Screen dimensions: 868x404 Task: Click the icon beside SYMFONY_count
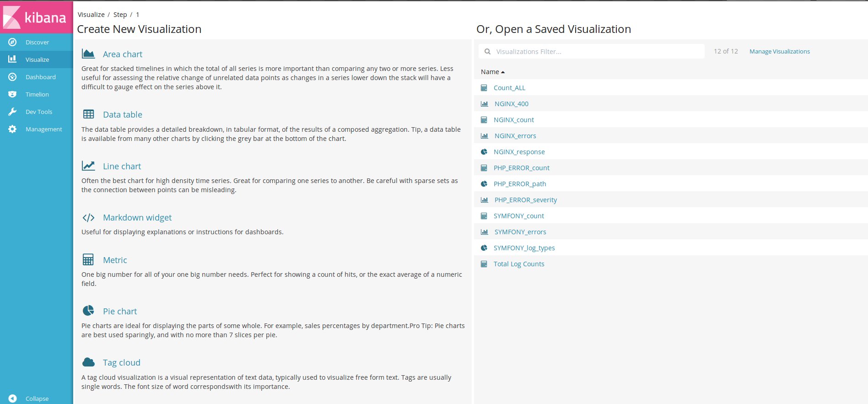pos(484,216)
